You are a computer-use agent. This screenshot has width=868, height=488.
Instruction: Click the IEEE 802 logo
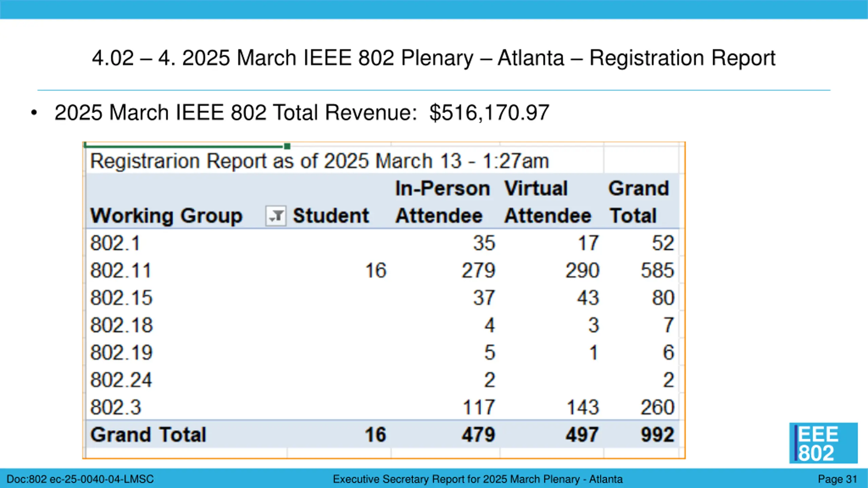(x=823, y=443)
